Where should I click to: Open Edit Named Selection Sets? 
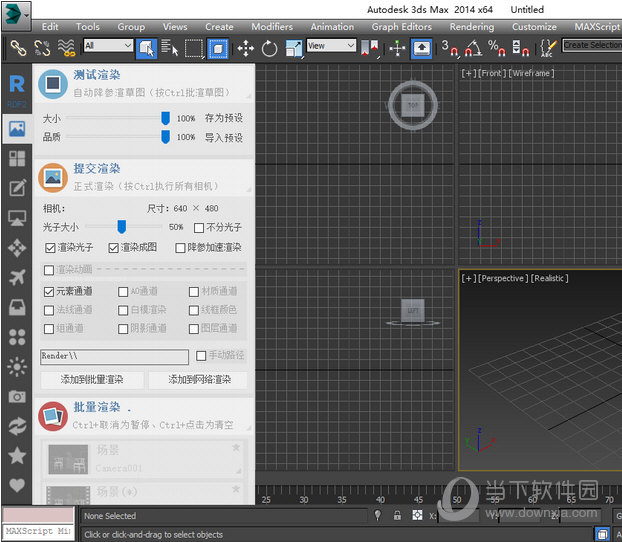[x=549, y=48]
